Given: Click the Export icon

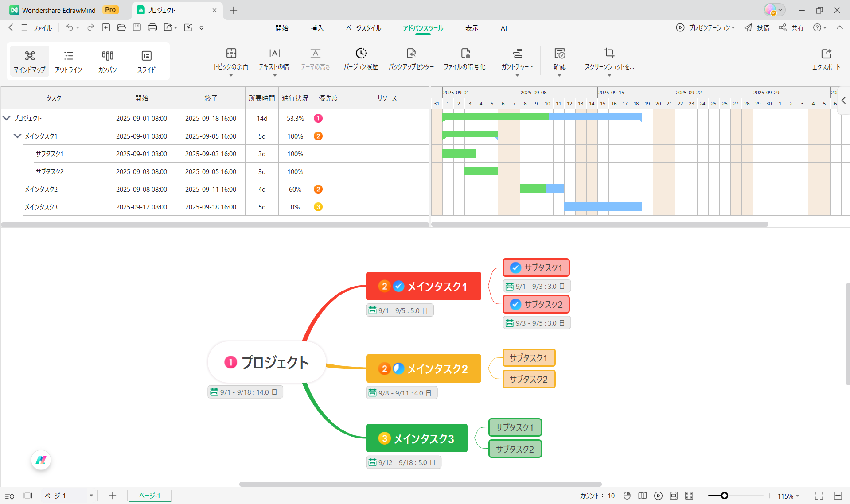Looking at the screenshot, I should 826,54.
